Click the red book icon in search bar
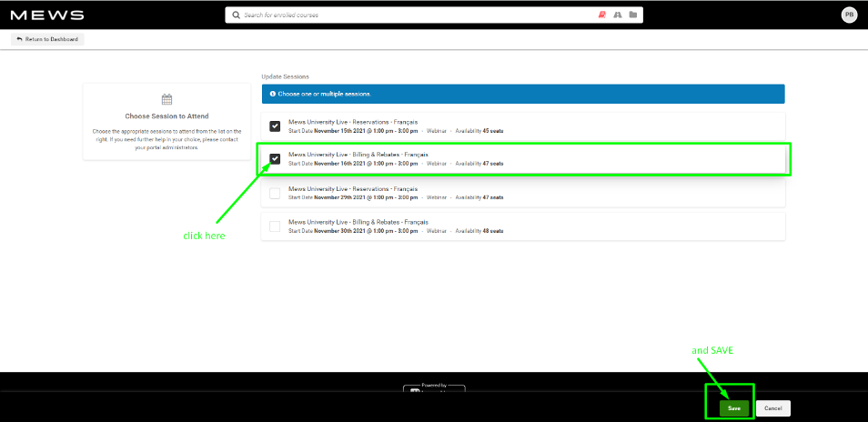This screenshot has width=868, height=422. (601, 15)
